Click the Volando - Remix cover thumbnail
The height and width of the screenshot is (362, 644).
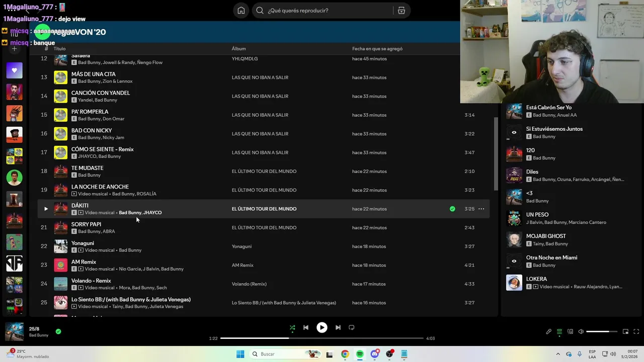pyautogui.click(x=60, y=284)
